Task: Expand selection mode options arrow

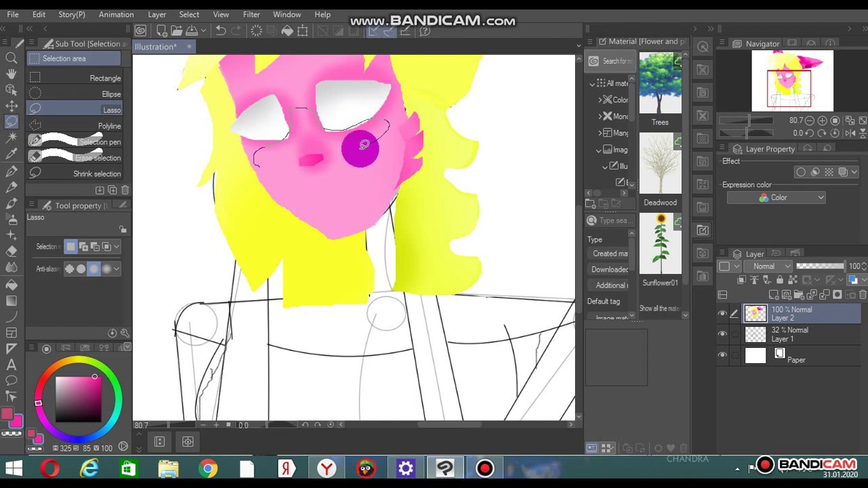Action: tap(117, 247)
